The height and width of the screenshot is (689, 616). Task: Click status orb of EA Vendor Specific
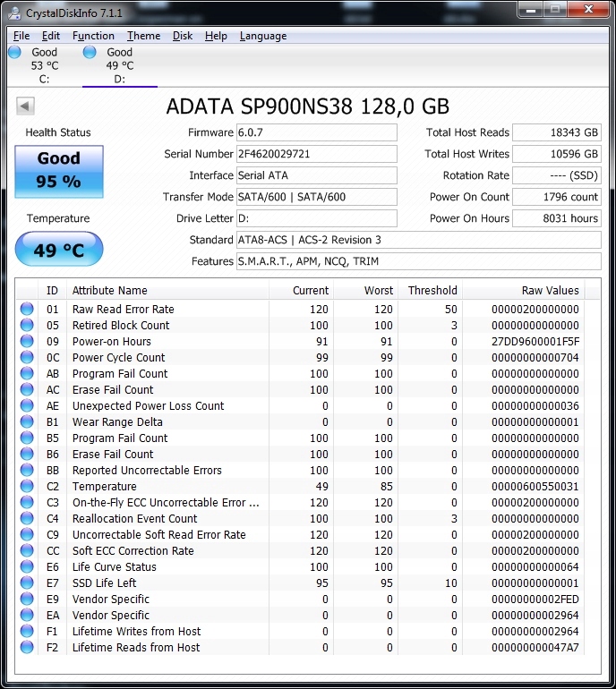point(27,616)
